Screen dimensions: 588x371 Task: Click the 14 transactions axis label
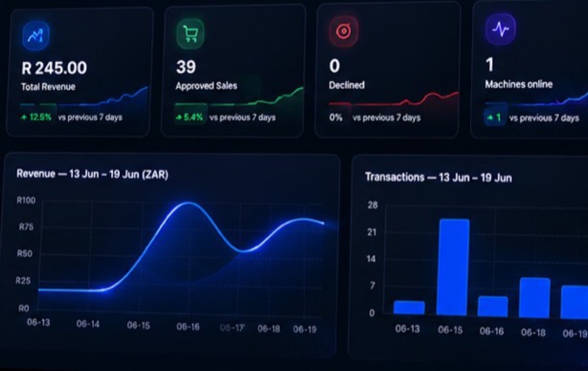372,259
